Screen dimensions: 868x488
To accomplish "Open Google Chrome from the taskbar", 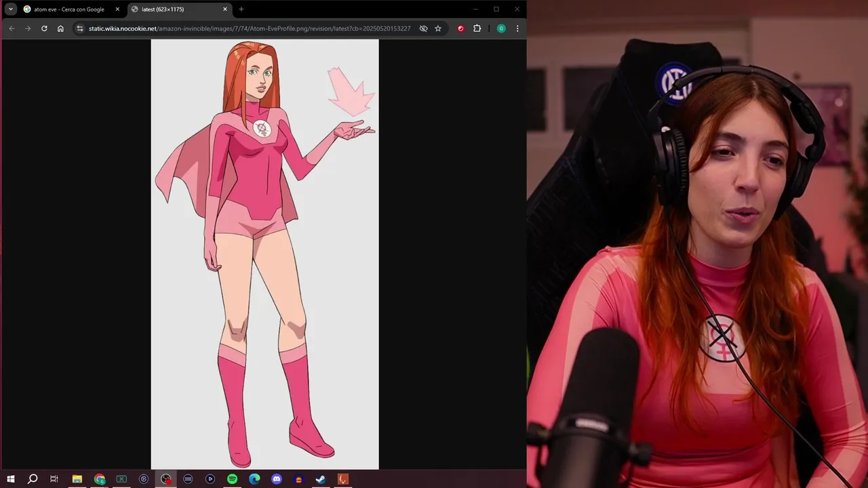I will click(x=100, y=479).
